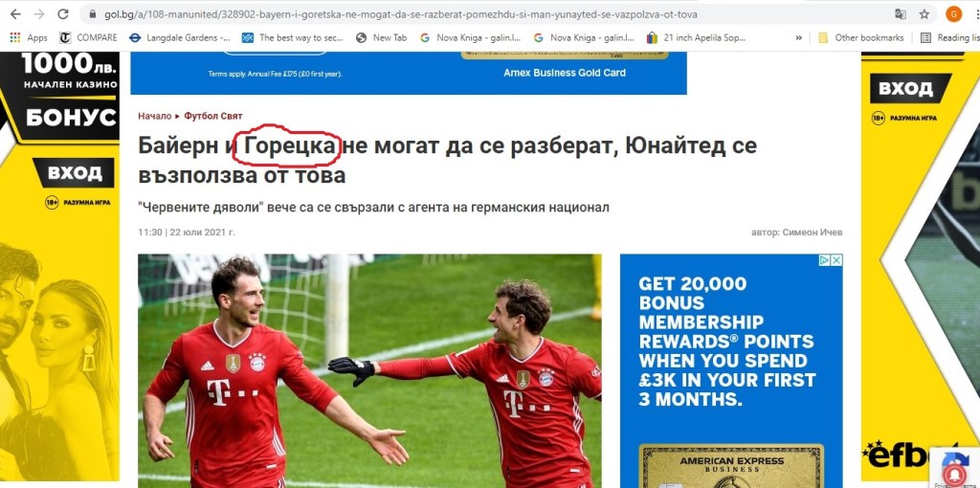Open the Langdale Gardens bookmark
980x488 pixels.
click(x=180, y=37)
